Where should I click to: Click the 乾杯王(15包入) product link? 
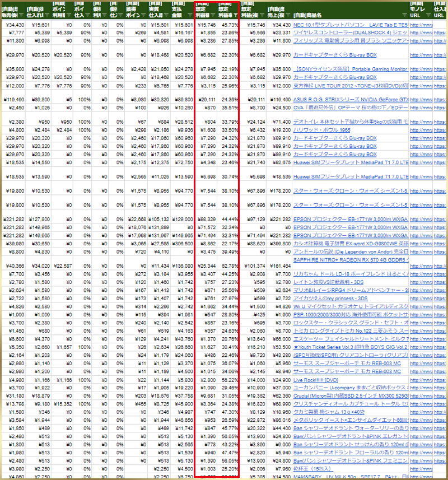312,469
